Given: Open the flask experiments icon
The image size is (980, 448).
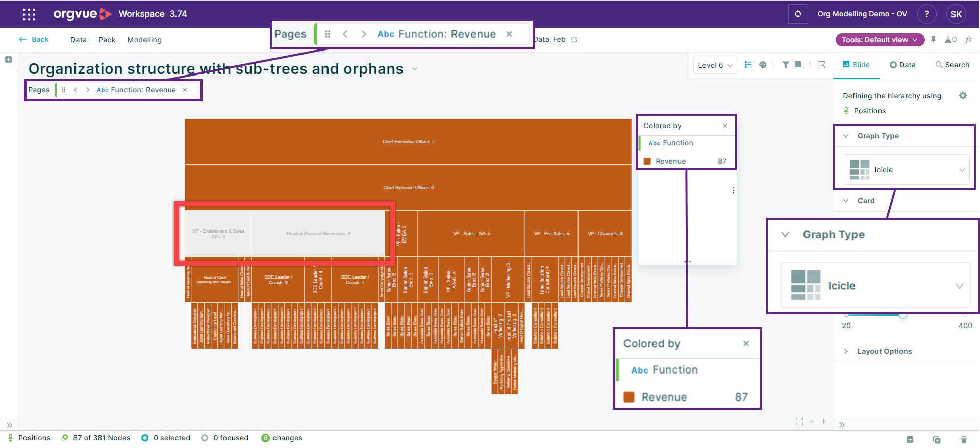Looking at the screenshot, I should [950, 40].
